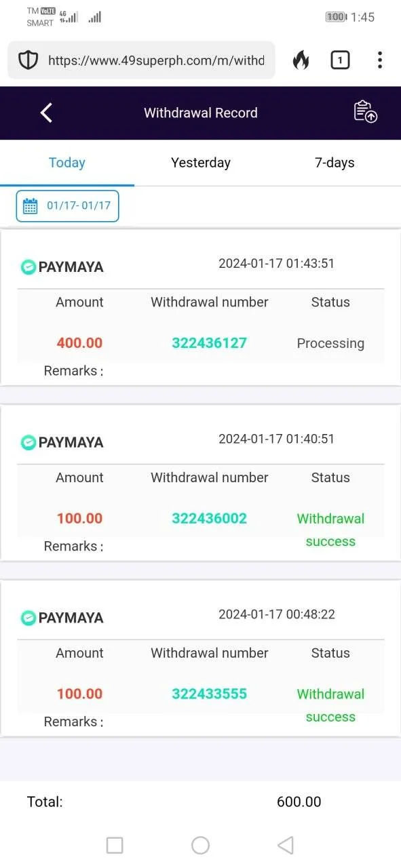Tap the Android recent apps square button
401x868 pixels.
click(x=115, y=845)
